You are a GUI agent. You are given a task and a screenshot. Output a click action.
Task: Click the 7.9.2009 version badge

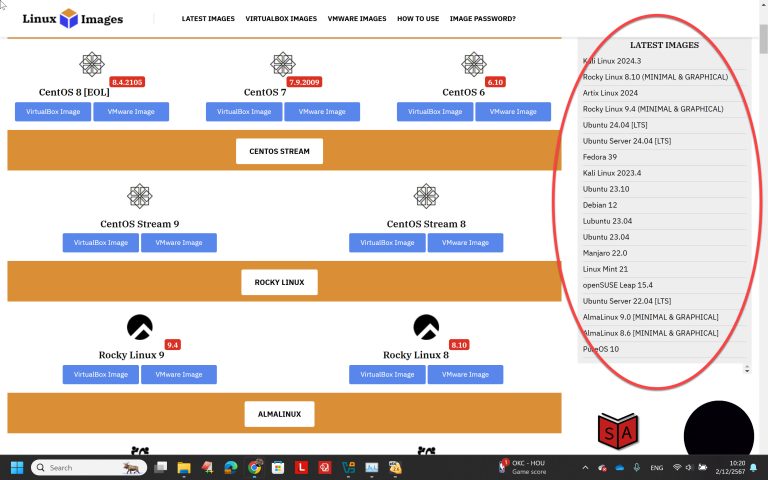304,82
